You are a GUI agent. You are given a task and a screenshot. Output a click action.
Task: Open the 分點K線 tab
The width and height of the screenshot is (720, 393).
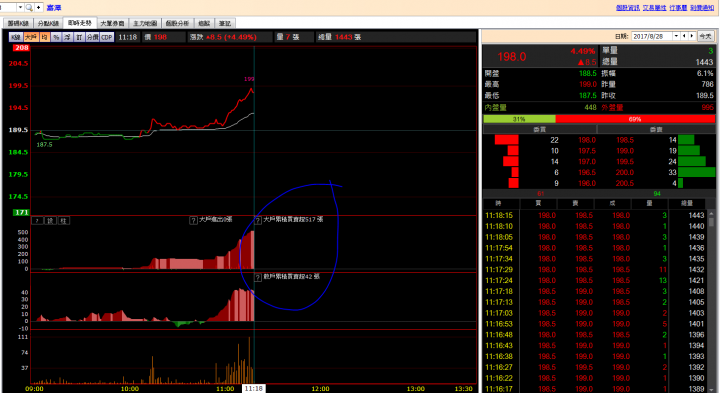(49, 23)
